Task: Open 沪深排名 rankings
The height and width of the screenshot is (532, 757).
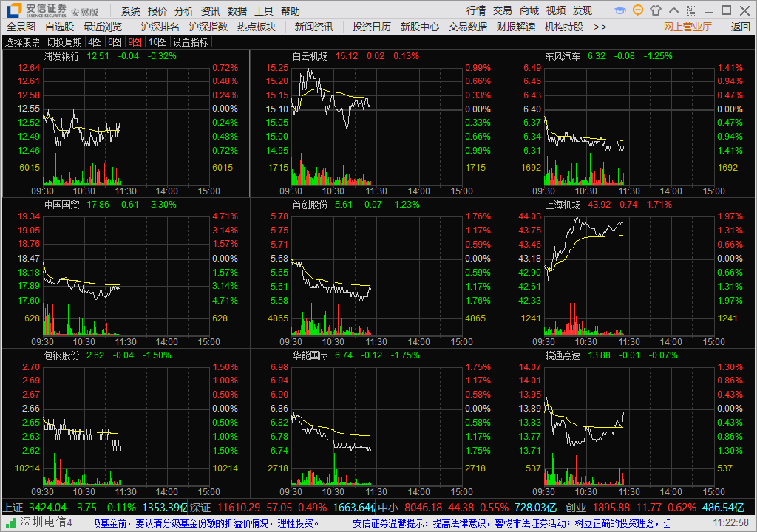Action: (x=160, y=27)
